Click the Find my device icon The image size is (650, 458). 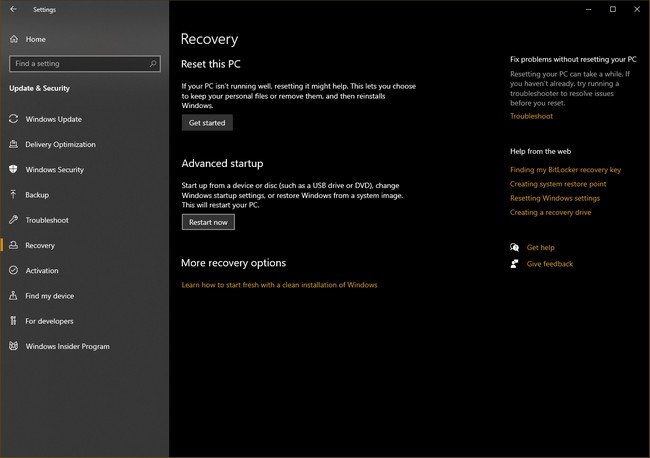click(14, 296)
